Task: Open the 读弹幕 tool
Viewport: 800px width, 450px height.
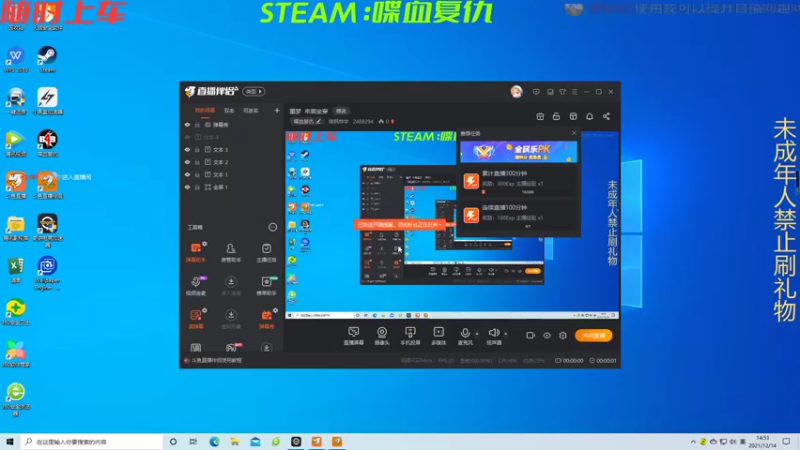Action: 195,319
